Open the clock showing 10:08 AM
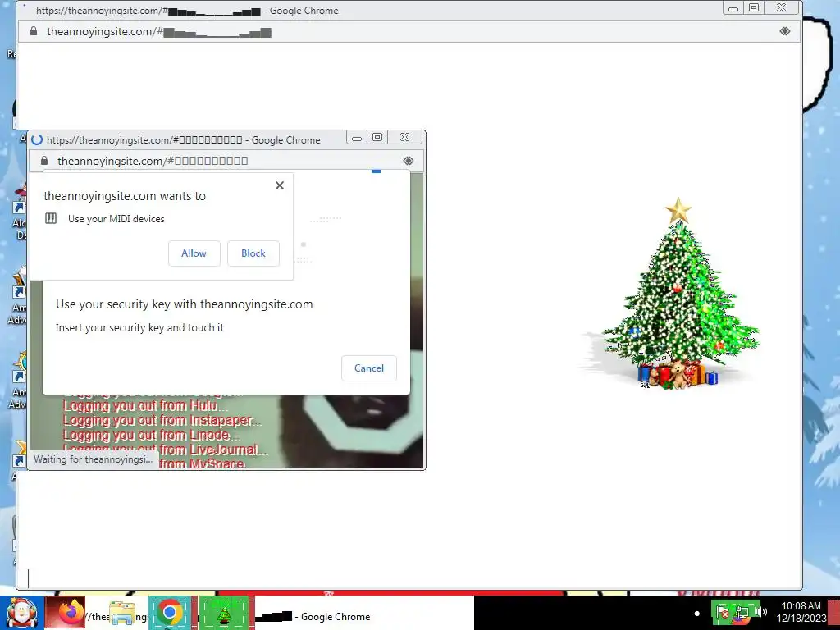This screenshot has width=840, height=630. pos(801,612)
